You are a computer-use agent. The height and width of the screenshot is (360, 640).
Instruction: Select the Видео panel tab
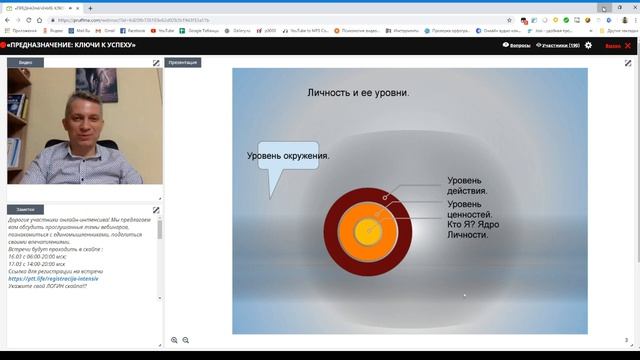coord(25,62)
